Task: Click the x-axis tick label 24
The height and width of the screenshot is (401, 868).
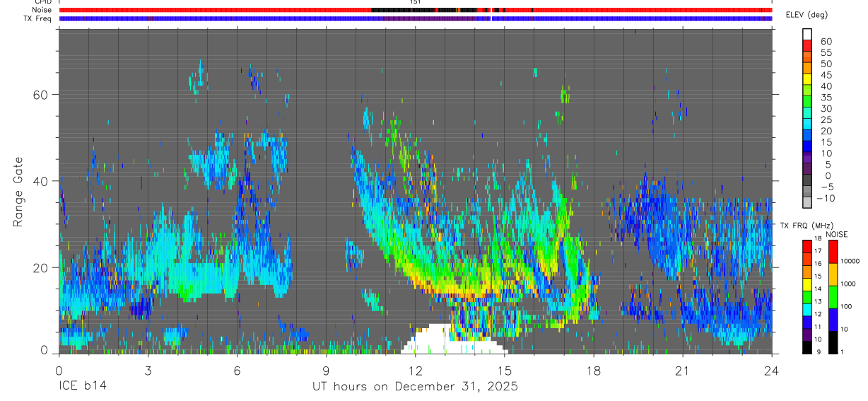Action: click(x=771, y=371)
